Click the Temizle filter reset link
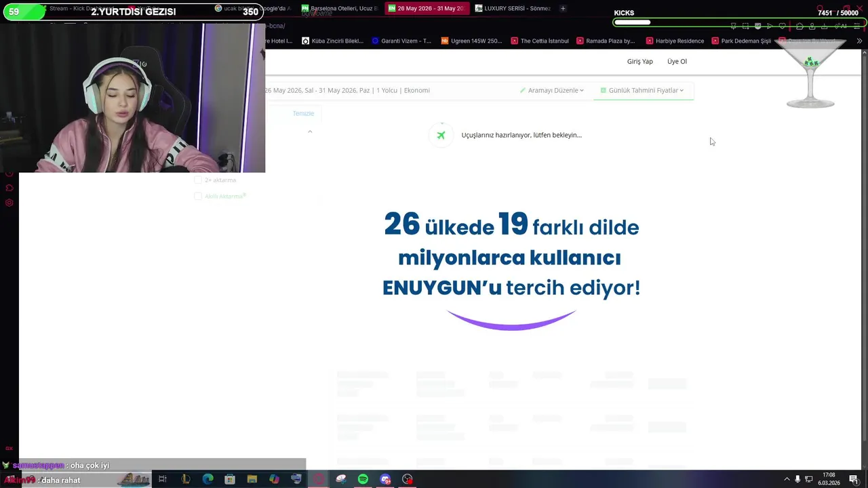 303,113
